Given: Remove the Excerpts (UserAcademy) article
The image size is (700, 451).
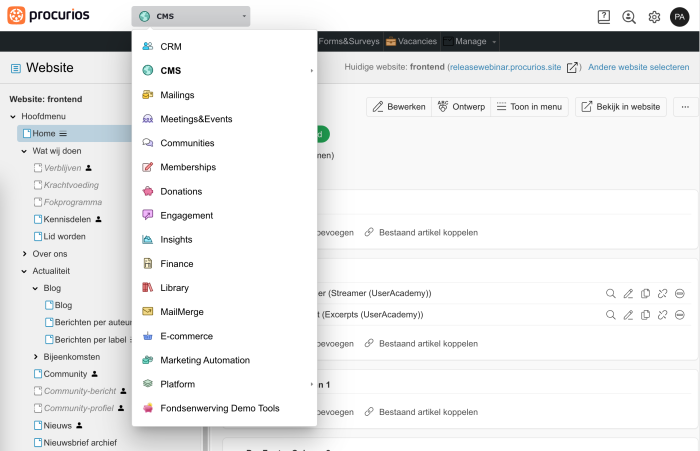Looking at the screenshot, I should [x=679, y=315].
